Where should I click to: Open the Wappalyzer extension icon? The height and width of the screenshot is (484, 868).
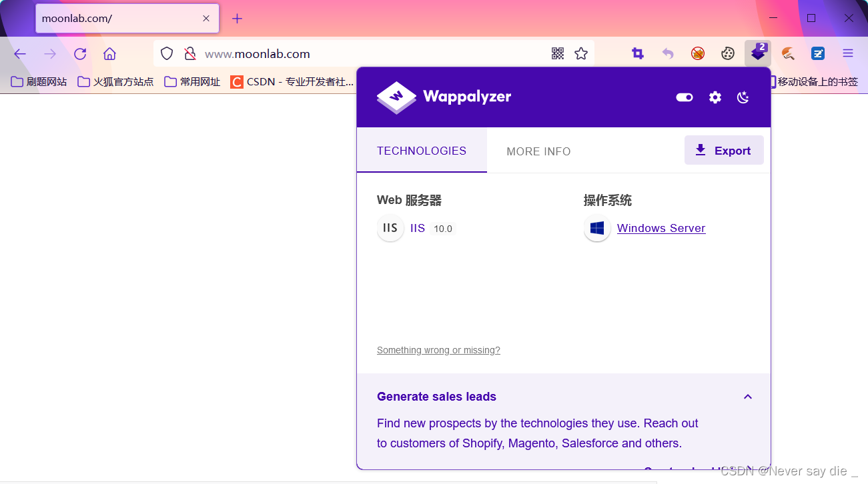click(x=757, y=53)
